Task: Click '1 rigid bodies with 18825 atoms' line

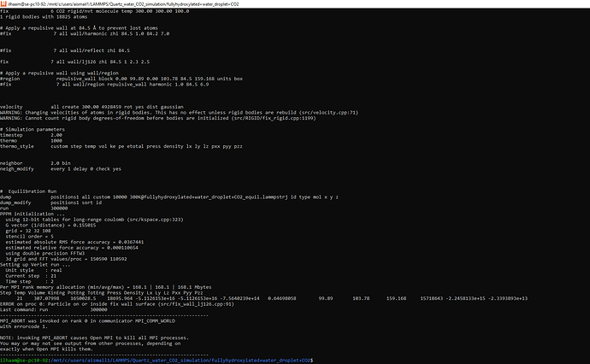Action: coord(44,17)
